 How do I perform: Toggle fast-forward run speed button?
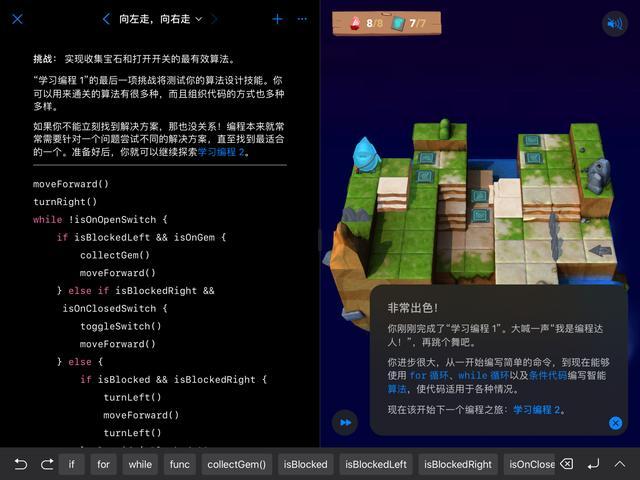[345, 423]
